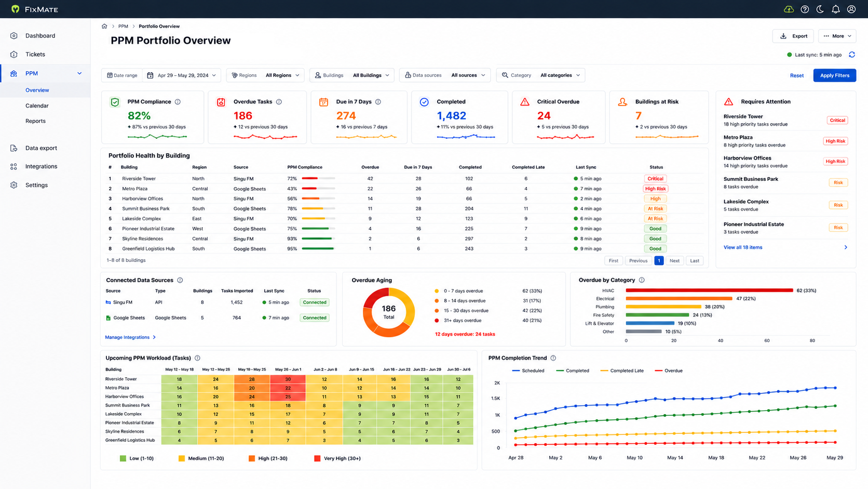The height and width of the screenshot is (489, 868).
Task: Click the Last pagination button
Action: pos(695,261)
